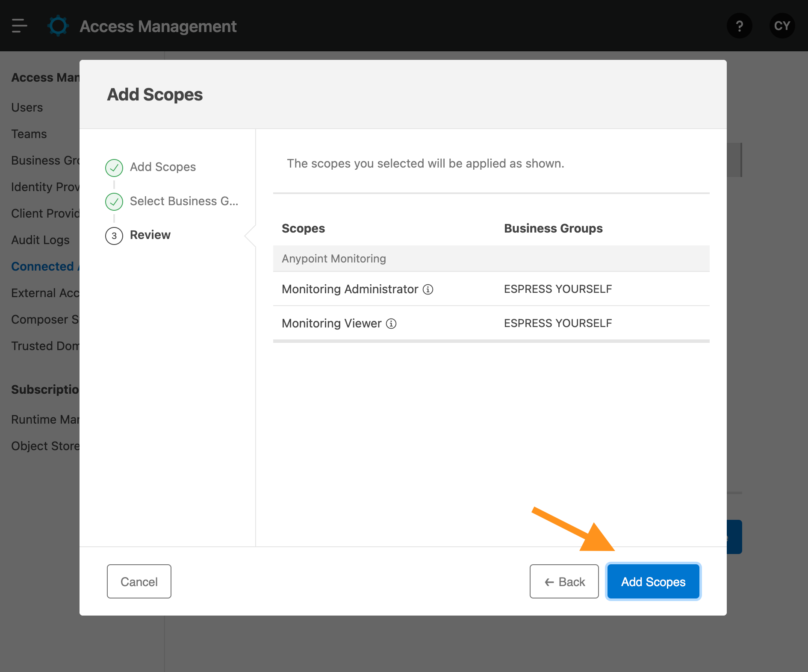The width and height of the screenshot is (808, 672).
Task: Click ESPRESS YOURSELF in Monitoring Administrator row
Action: 558,289
